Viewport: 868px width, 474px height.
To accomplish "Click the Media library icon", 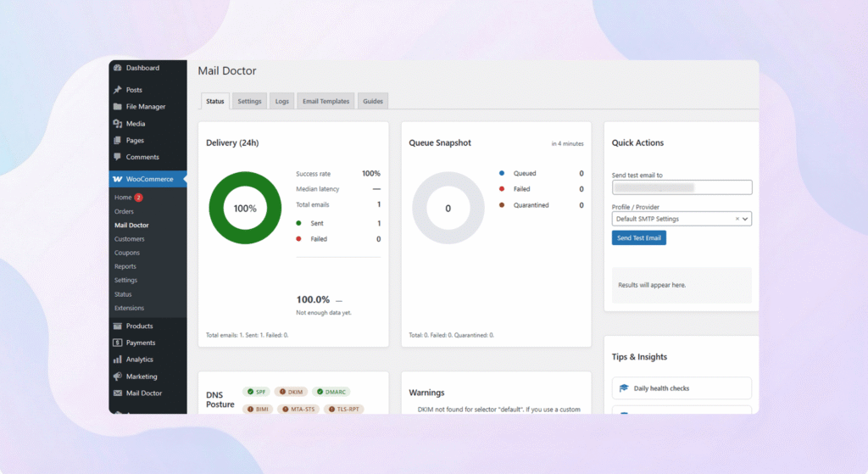I will click(x=117, y=124).
